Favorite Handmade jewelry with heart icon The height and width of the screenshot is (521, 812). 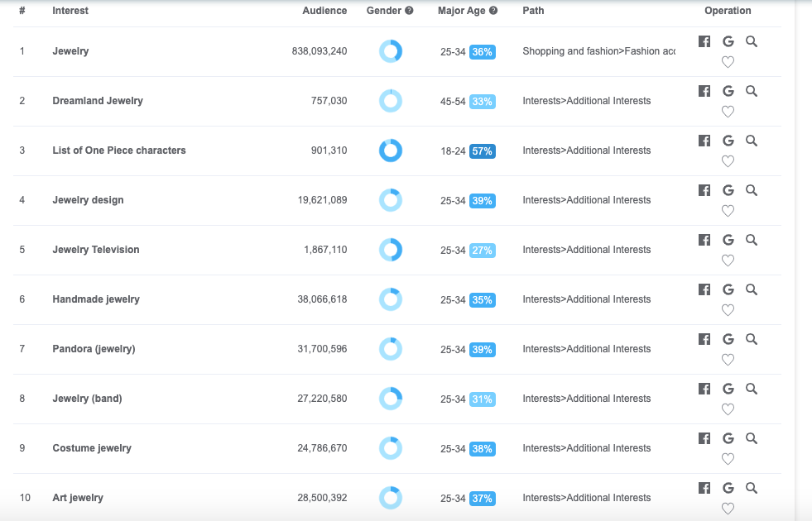[728, 310]
